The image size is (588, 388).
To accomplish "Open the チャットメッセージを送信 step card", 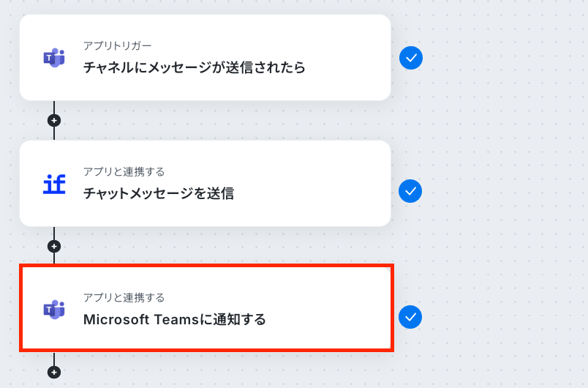I will 205,184.
